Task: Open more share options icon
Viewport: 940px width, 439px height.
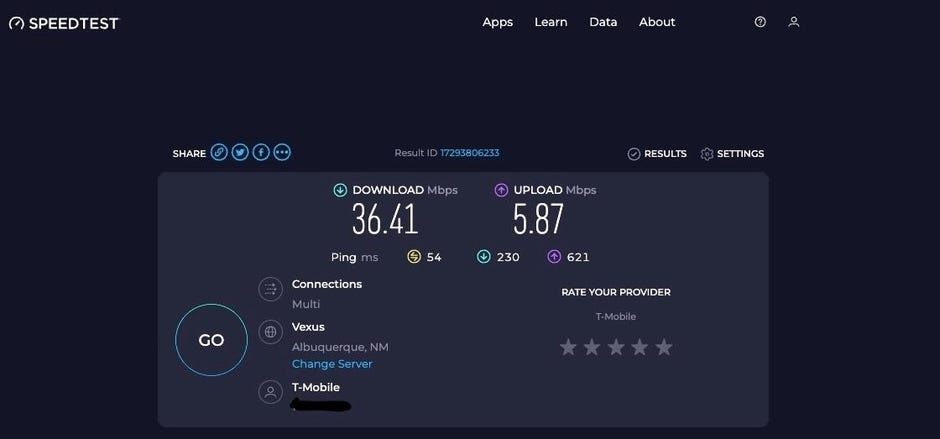Action: click(282, 153)
